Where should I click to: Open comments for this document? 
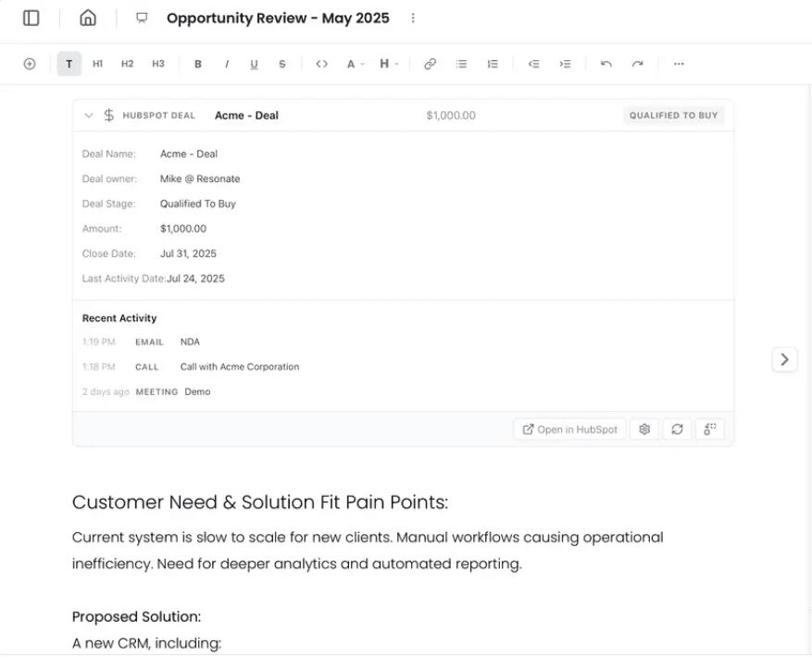point(141,18)
